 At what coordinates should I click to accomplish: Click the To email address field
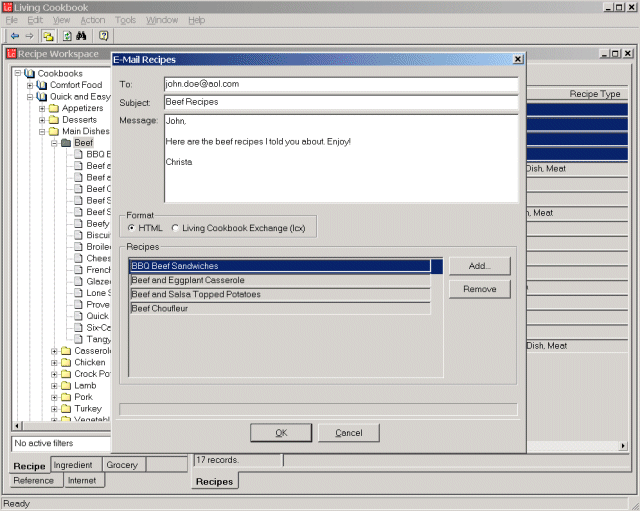click(341, 84)
